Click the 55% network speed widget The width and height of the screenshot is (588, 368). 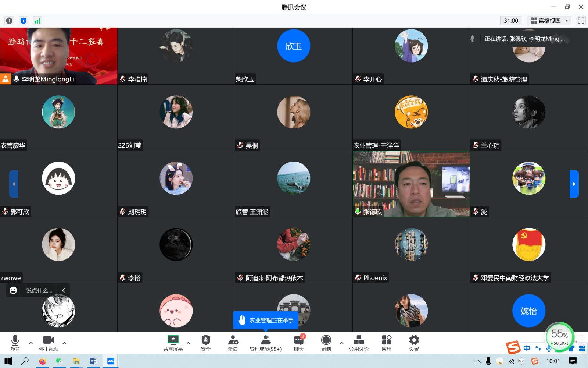pyautogui.click(x=560, y=336)
